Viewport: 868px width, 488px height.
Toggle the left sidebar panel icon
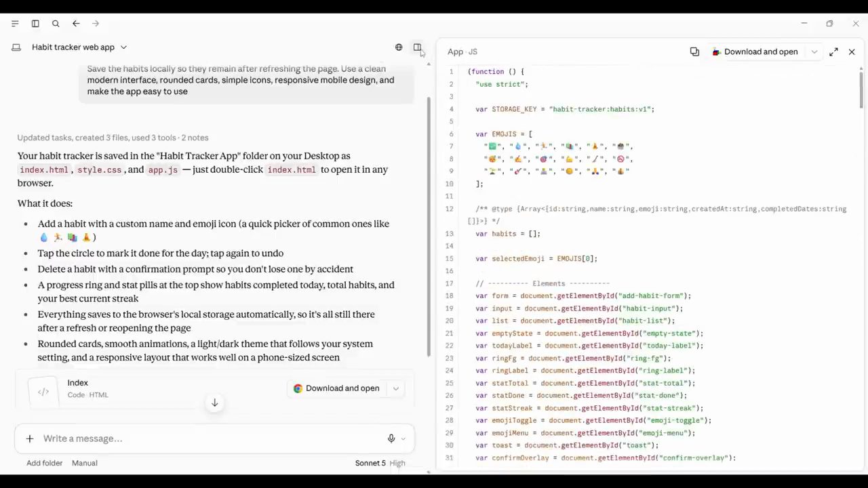35,24
